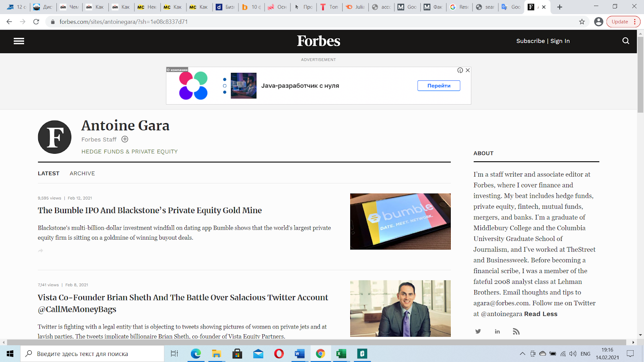
Task: Open the Brian Sheth article thumbnail
Action: pos(400,309)
